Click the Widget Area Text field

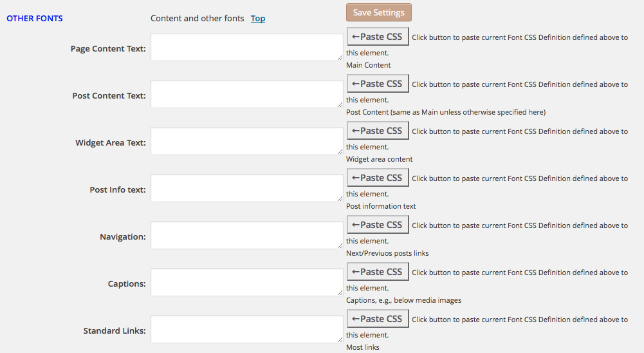point(246,141)
